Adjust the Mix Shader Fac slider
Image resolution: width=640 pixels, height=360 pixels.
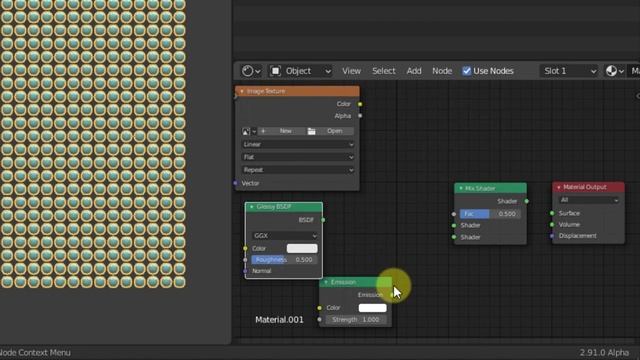coord(490,214)
